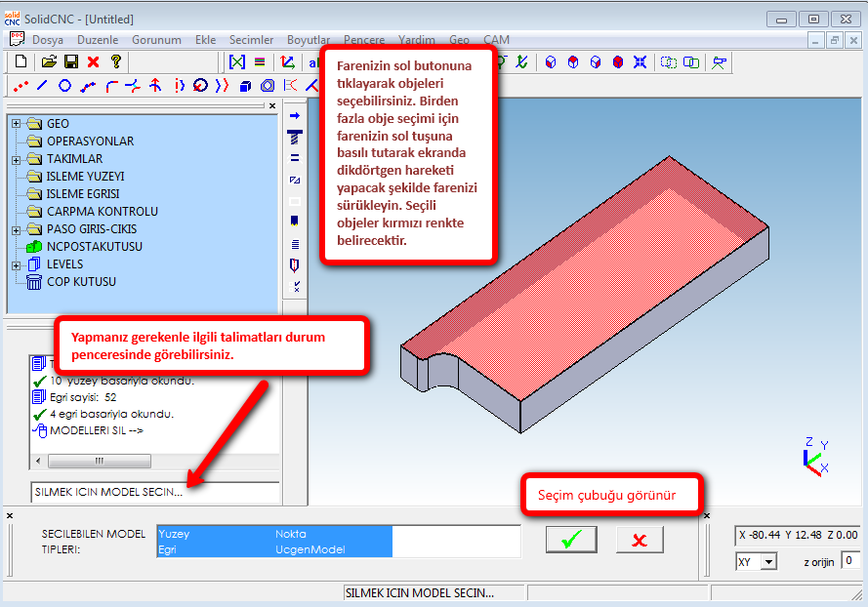868x607 pixels.
Task: Select ISLEME YUZEYI in the tree
Action: [x=85, y=177]
